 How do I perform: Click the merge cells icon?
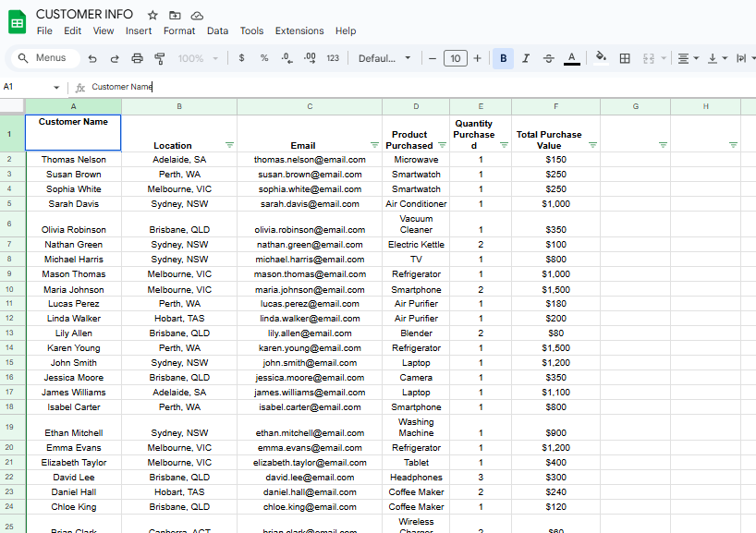pos(649,58)
